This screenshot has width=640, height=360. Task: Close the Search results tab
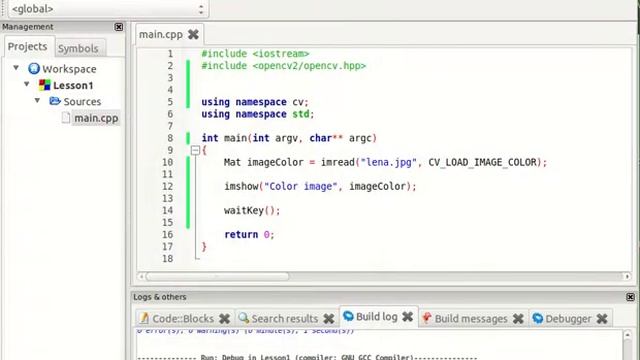329,319
